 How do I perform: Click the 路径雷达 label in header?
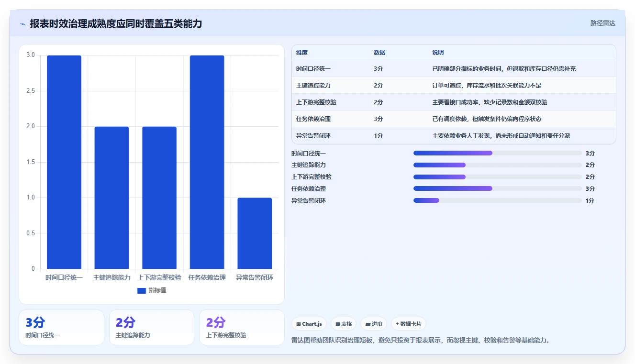(602, 23)
